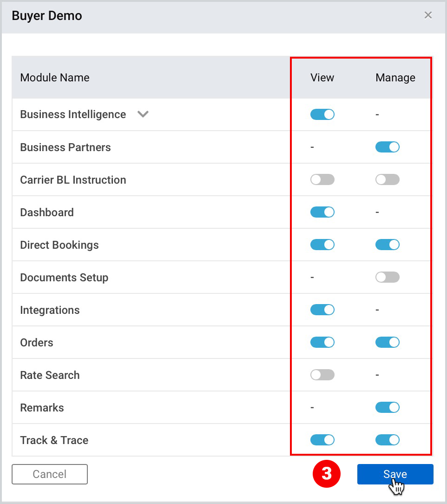Click the Save button
This screenshot has height=504, width=447.
[395, 474]
